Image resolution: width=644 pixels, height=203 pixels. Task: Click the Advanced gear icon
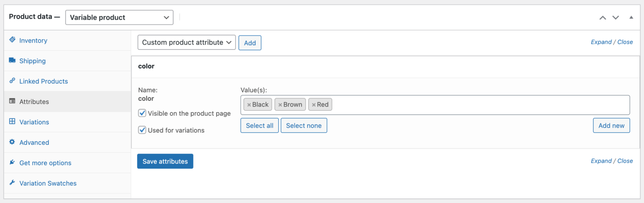click(x=12, y=142)
